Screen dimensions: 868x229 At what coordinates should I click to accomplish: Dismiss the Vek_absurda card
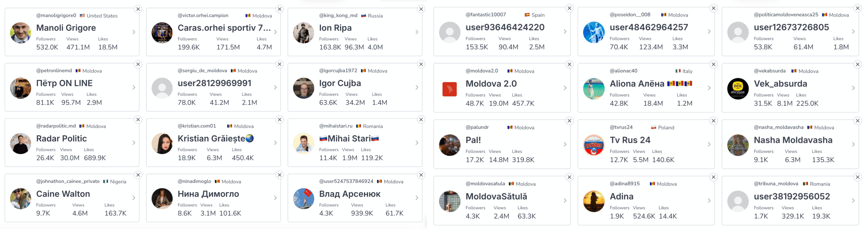pos(857,64)
